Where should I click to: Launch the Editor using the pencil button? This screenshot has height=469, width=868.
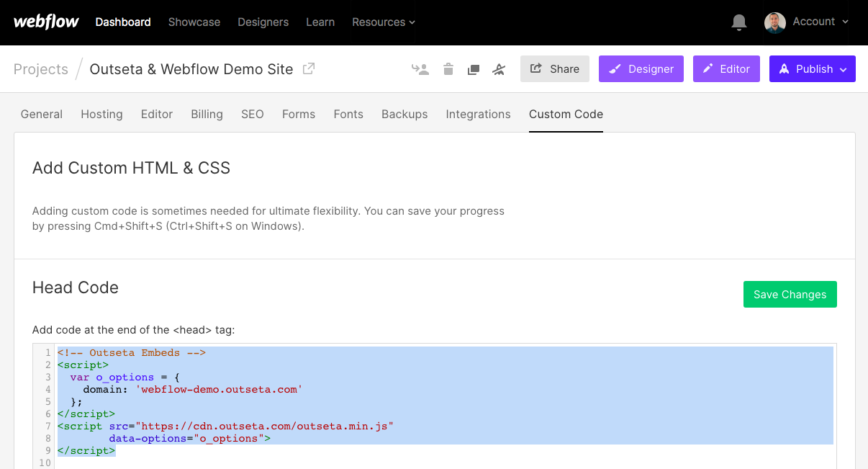(x=725, y=68)
